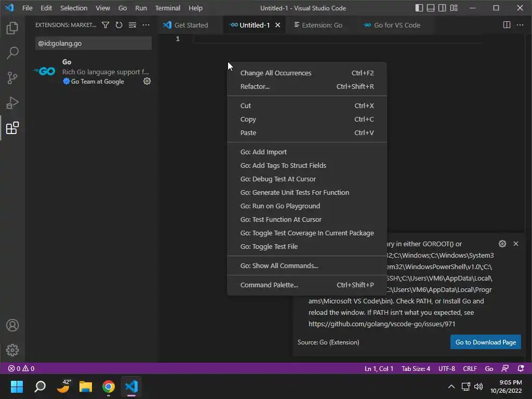Choose Go: Generate Unit Tests For Function
This screenshot has width=532, height=399.
pos(307,192)
